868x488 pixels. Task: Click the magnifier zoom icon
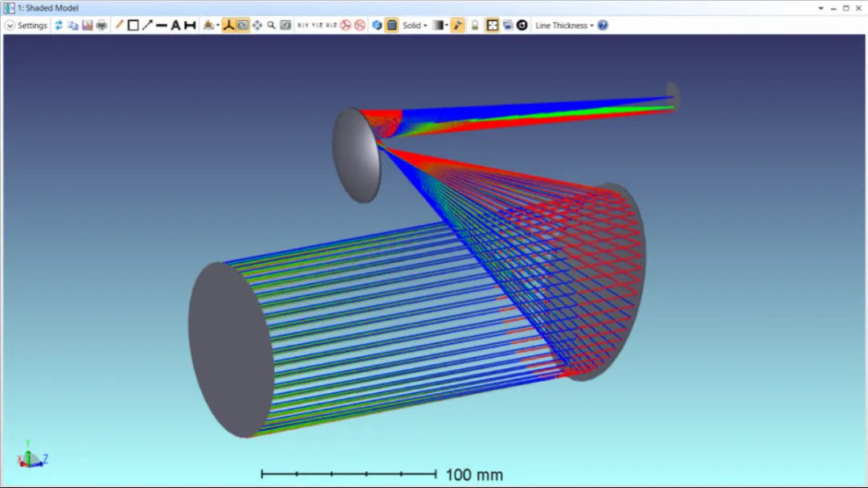(x=272, y=25)
